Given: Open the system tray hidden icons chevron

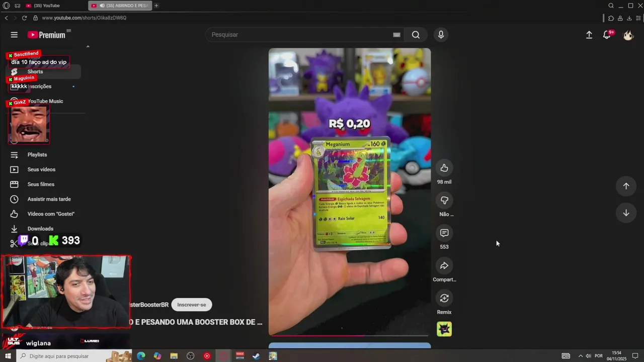Looking at the screenshot, I should coord(580,356).
